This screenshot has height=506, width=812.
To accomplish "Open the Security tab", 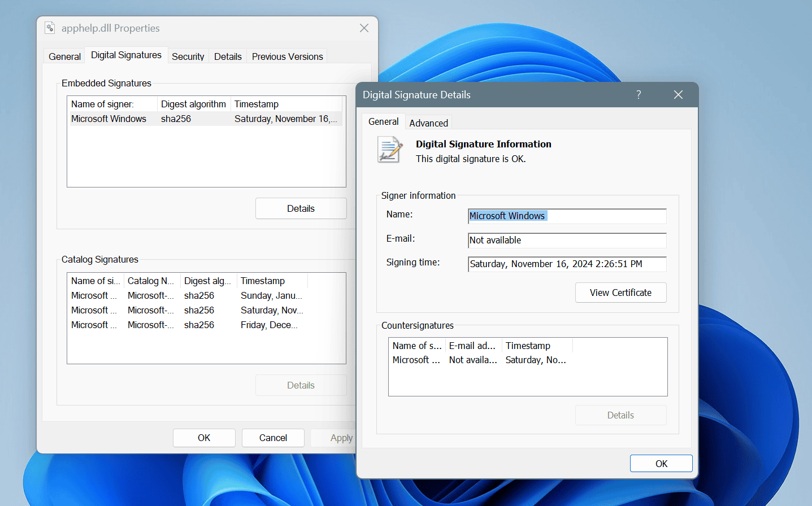I will click(x=188, y=56).
